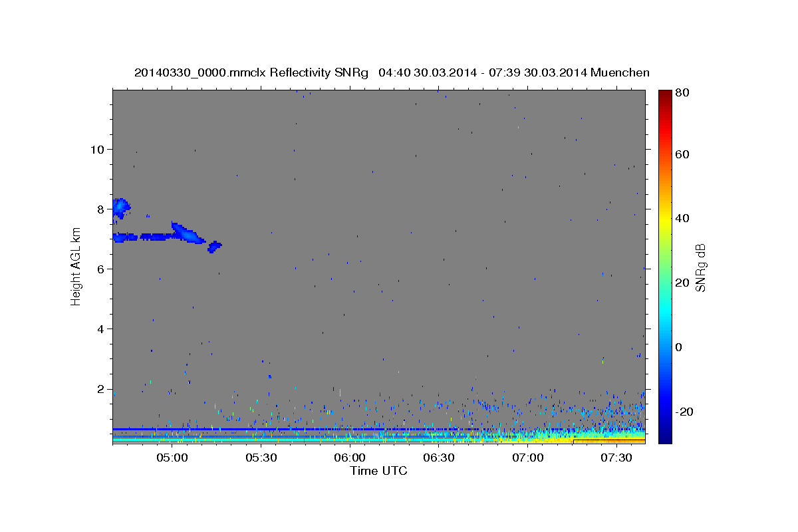Click the colorbar value label 40
Viewport: 798px width, 532px height.
[681, 218]
